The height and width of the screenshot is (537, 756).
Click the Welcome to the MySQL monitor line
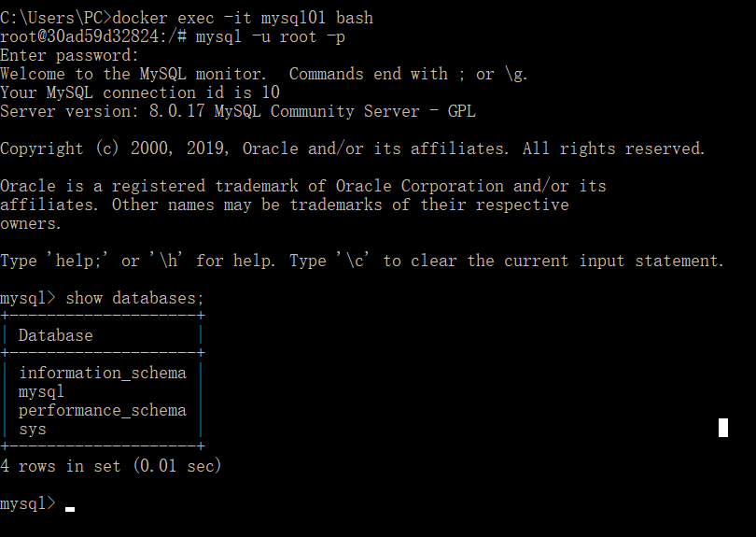[x=264, y=75]
